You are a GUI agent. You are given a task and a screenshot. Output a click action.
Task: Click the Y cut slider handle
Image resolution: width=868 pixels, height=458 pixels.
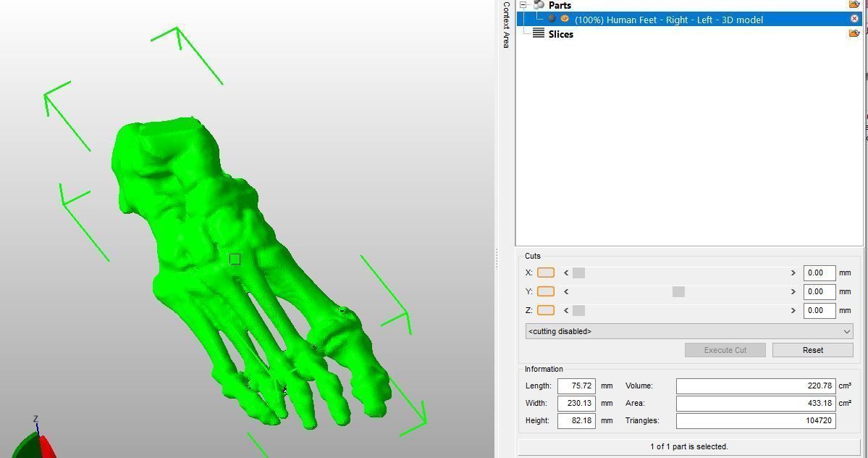pyautogui.click(x=678, y=291)
